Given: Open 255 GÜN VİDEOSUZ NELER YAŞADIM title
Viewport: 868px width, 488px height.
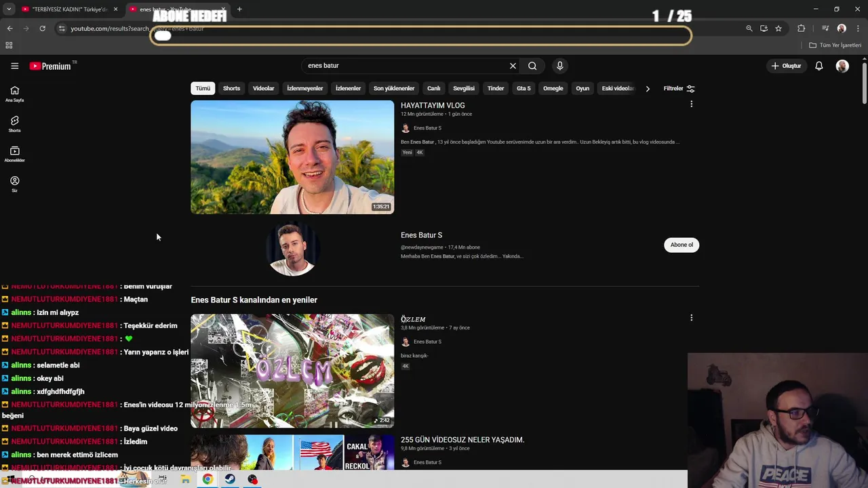Looking at the screenshot, I should click(462, 440).
